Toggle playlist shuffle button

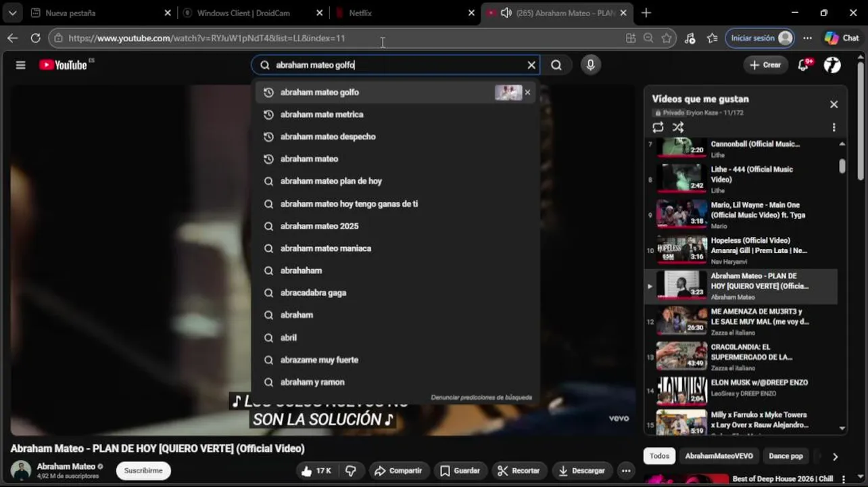[678, 127]
